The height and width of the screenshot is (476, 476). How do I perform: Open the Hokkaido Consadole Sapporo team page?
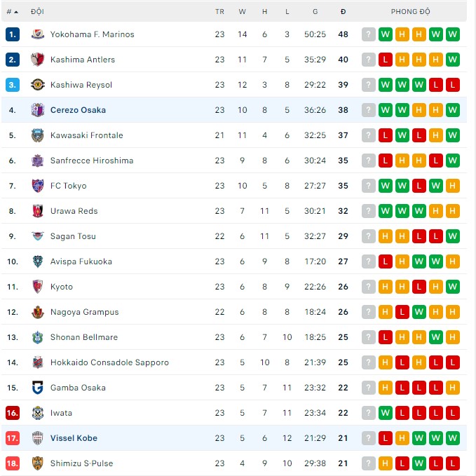[x=109, y=362]
